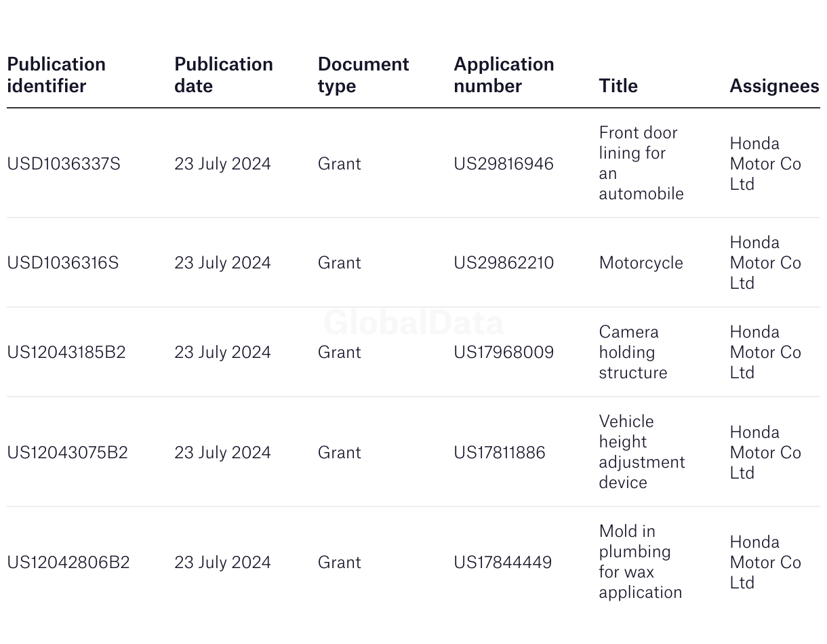
Task: Click the "Camera holding structure" title
Action: tap(632, 353)
